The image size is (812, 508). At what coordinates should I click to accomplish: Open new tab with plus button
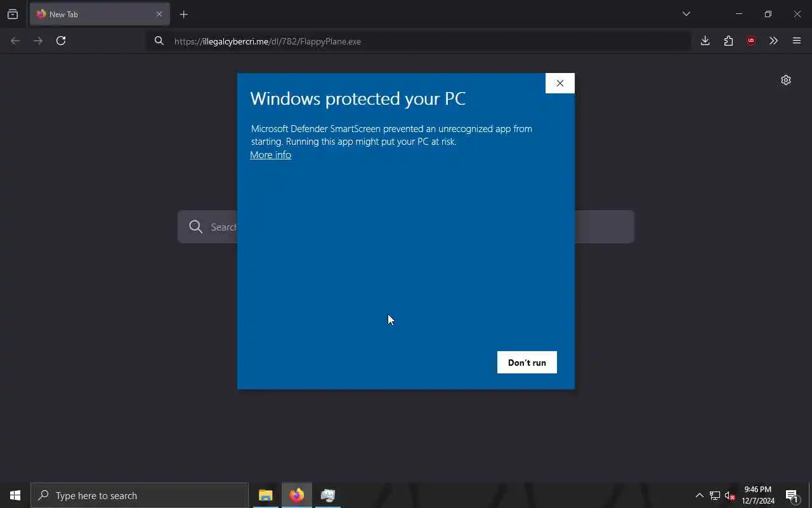[183, 14]
